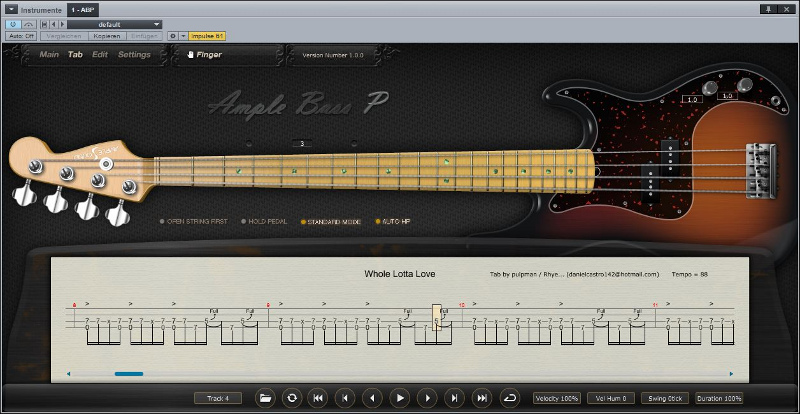This screenshot has height=414, width=800.
Task: Click the Auto: Off button
Action: click(x=21, y=36)
